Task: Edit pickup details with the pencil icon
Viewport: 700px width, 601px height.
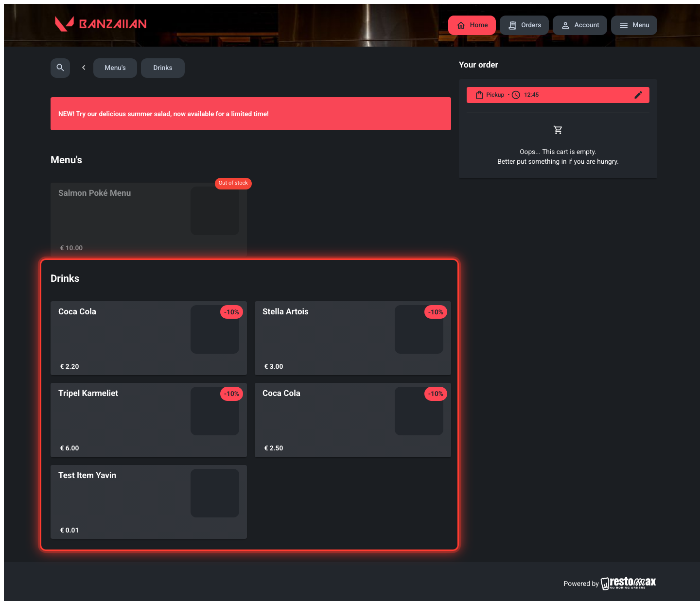Action: pos(638,95)
